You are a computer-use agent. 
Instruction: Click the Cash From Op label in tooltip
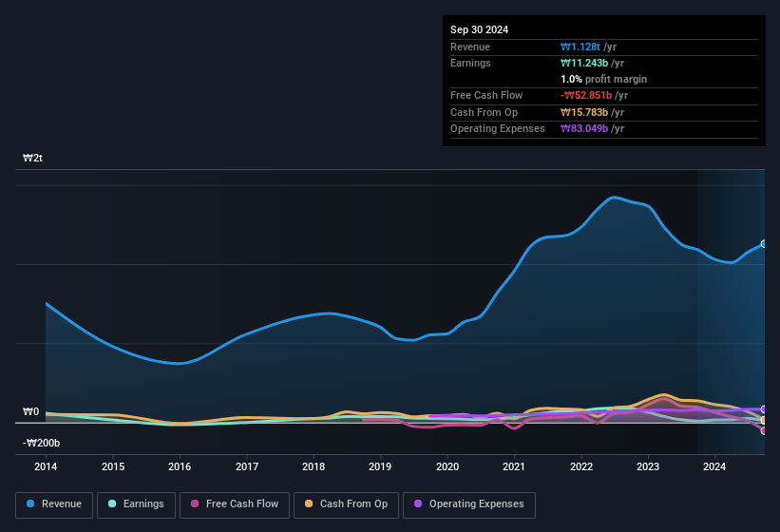coord(484,112)
